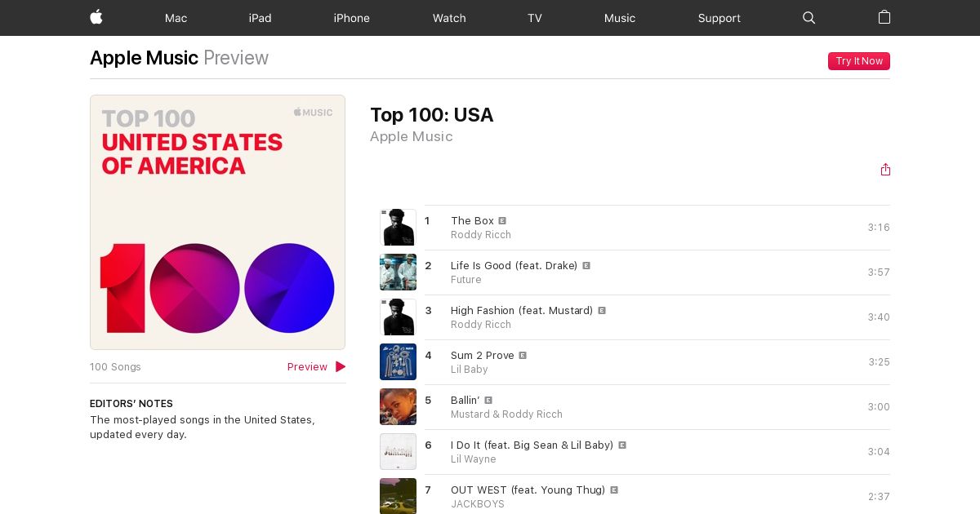The width and height of the screenshot is (980, 514).
Task: Click explicit badge beside Ballin'
Action: pos(488,400)
